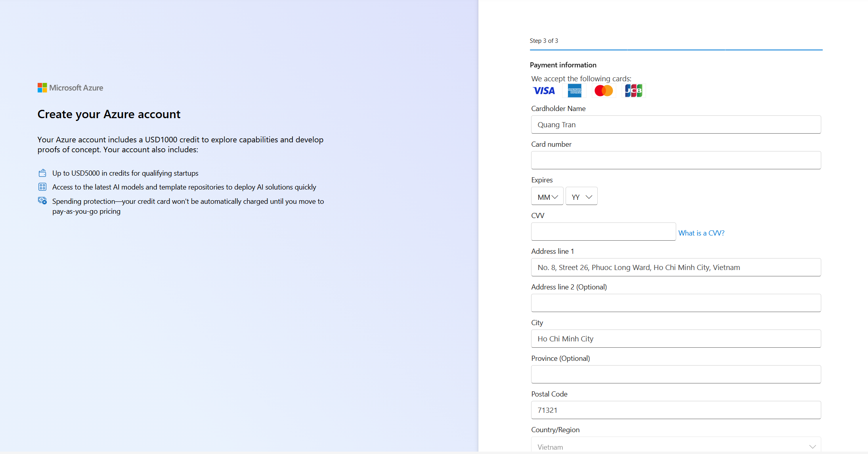Image resolution: width=868 pixels, height=454 pixels.
Task: Click the AI models grid icon
Action: 42,187
